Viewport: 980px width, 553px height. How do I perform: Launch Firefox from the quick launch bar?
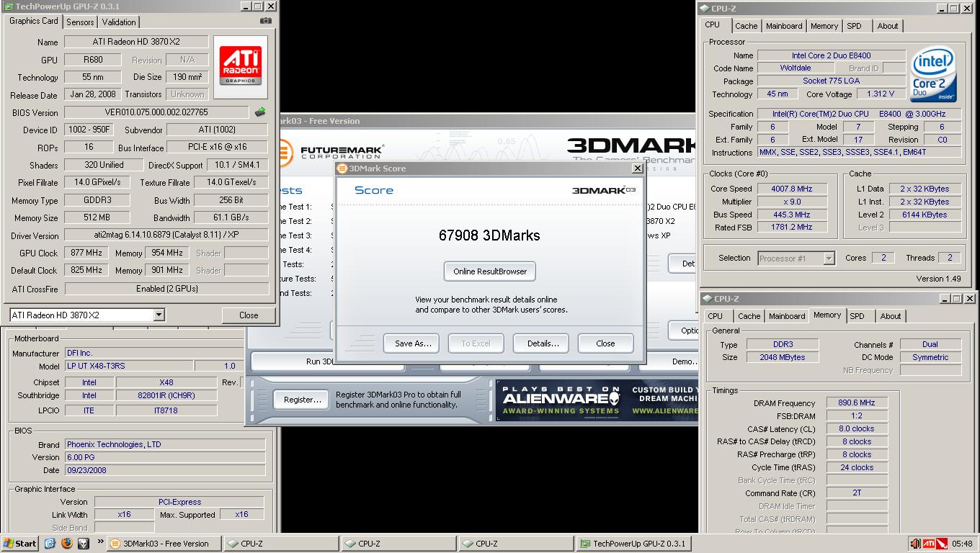coord(66,544)
